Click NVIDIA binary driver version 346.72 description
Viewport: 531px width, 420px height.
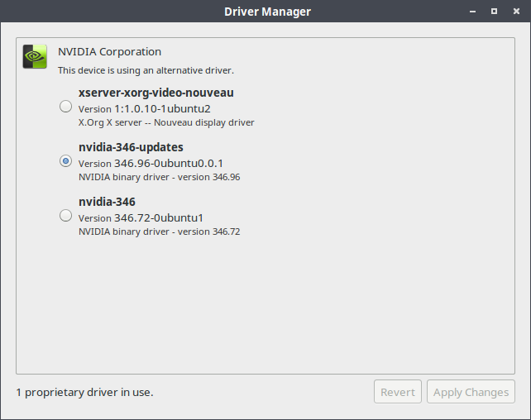pos(159,231)
